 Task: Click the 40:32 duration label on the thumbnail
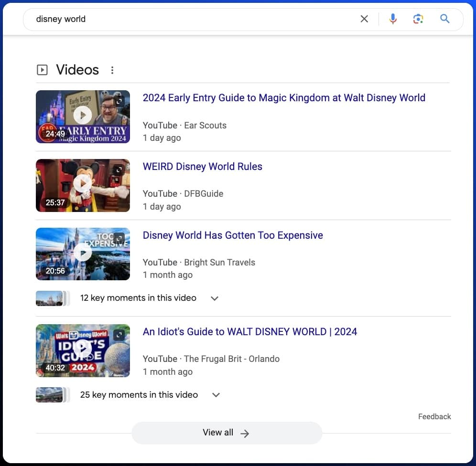click(55, 368)
